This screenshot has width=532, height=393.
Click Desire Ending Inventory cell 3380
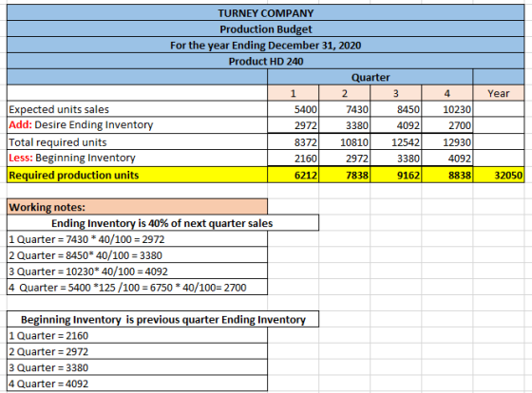pyautogui.click(x=344, y=125)
